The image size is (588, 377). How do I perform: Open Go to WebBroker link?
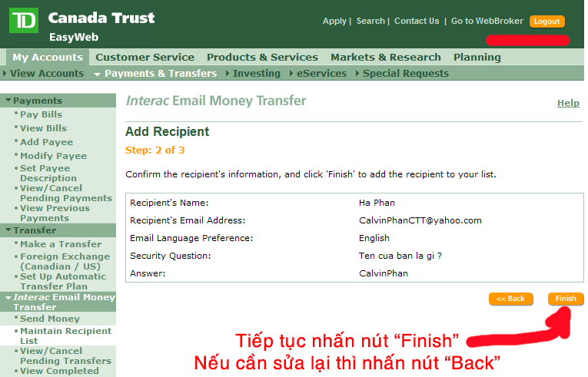[487, 21]
